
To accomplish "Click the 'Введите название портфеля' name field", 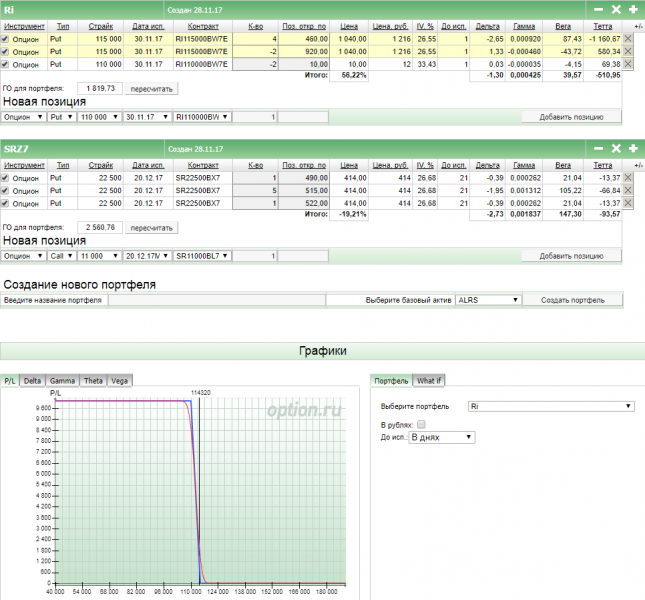I will click(x=215, y=300).
